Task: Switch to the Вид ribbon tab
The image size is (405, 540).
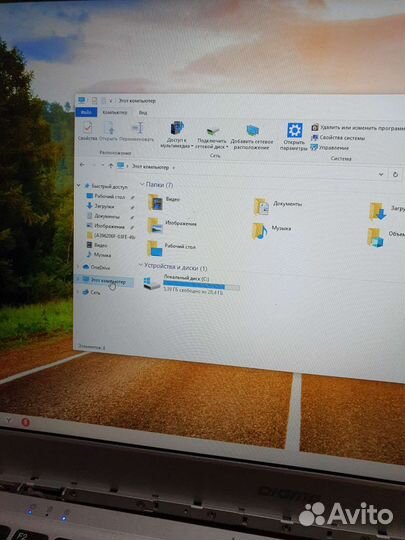Action: (x=143, y=113)
